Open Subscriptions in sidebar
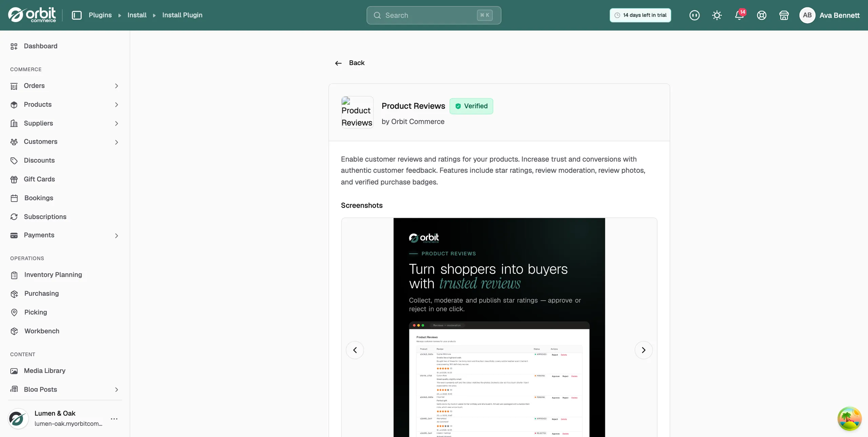This screenshot has height=437, width=868. click(64, 217)
